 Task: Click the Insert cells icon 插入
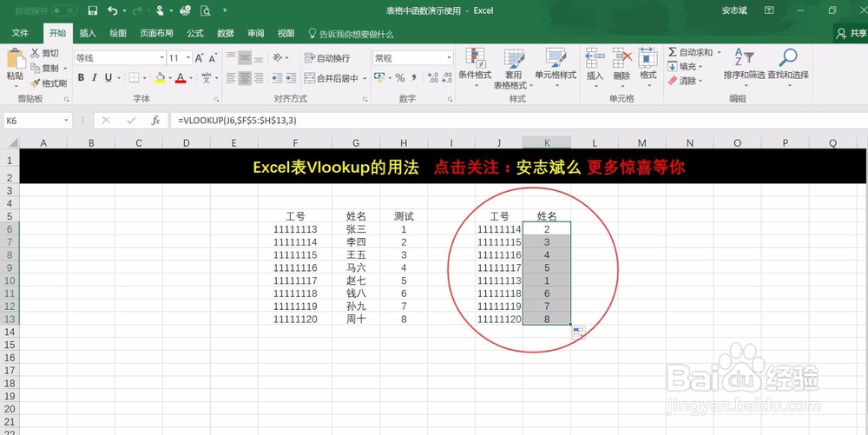[x=595, y=68]
